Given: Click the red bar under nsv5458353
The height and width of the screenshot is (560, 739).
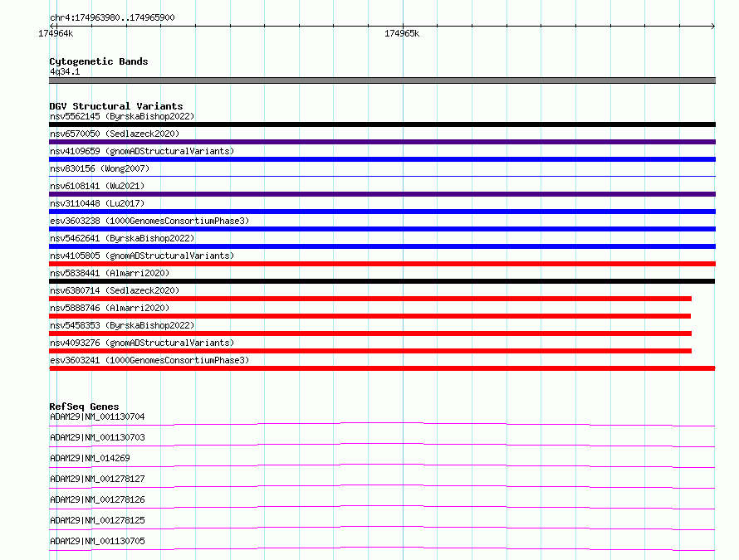Looking at the screenshot, I should (370, 334).
